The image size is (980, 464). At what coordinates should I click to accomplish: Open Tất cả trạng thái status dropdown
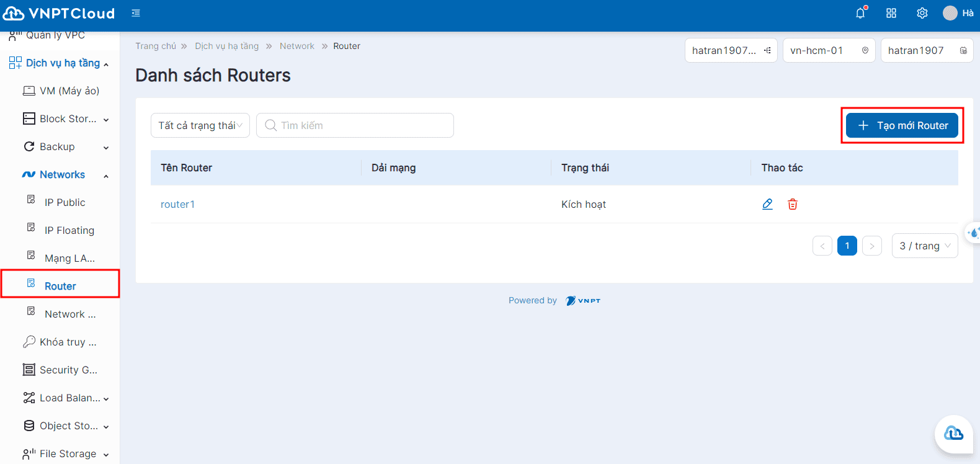tap(200, 125)
